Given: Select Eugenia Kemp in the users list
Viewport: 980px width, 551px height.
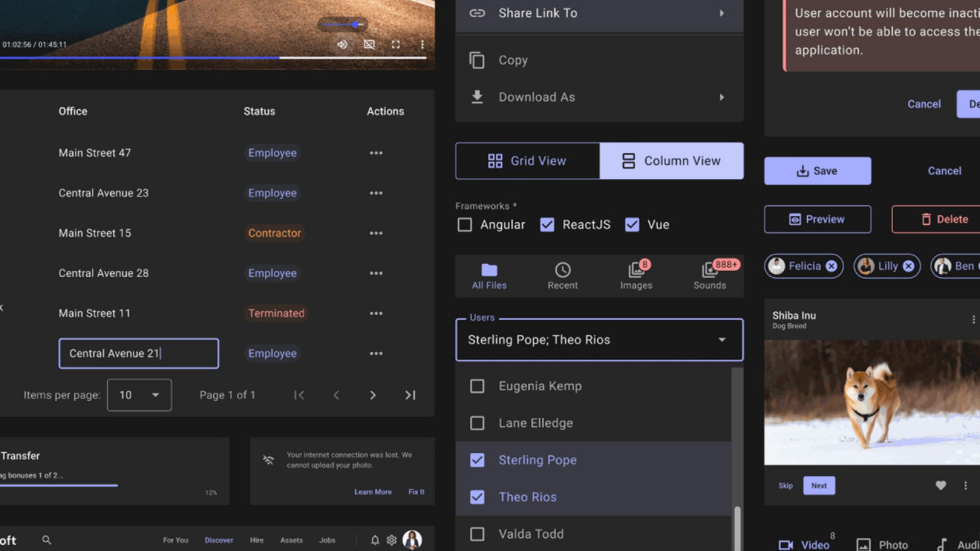Looking at the screenshot, I should 477,386.
